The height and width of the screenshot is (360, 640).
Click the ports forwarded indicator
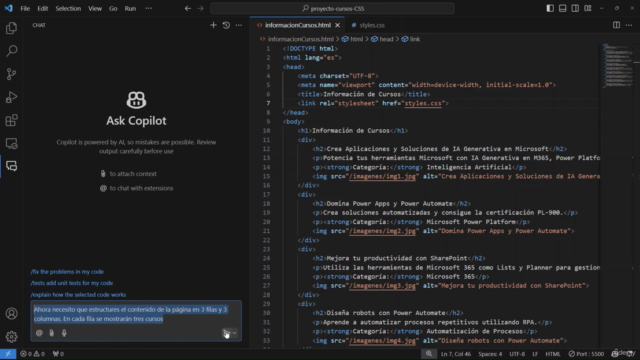point(58,354)
